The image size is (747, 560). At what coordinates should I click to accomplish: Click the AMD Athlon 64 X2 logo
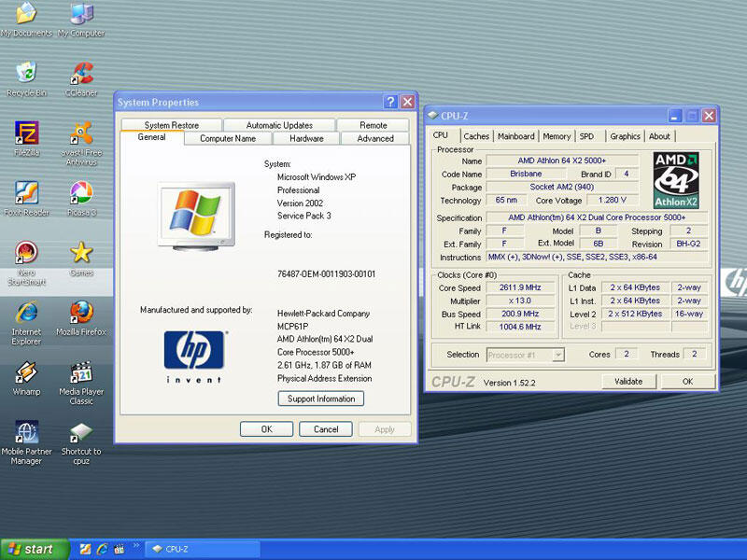coord(676,180)
